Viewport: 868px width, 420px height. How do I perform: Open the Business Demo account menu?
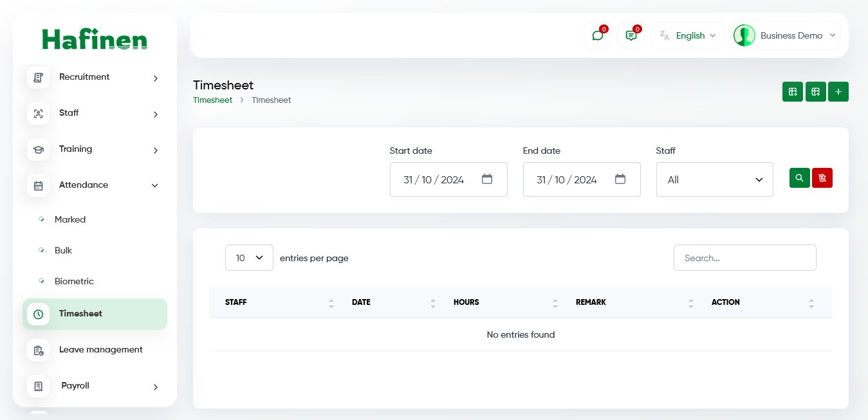(x=785, y=35)
